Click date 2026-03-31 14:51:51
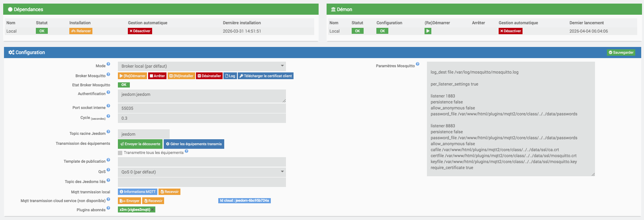644x220 pixels. 242,31
